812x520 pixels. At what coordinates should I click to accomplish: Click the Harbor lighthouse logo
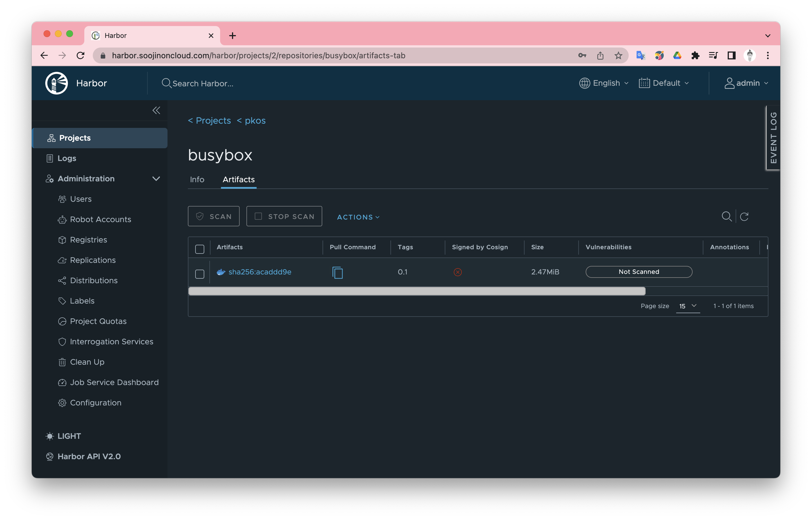click(x=57, y=83)
